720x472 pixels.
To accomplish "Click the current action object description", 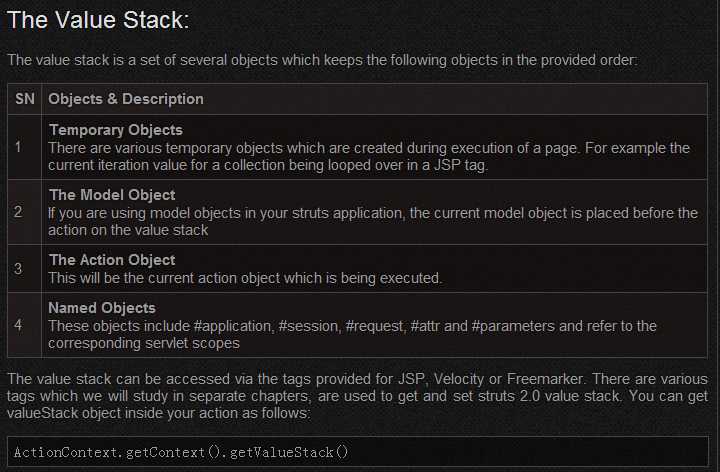I will point(245,278).
